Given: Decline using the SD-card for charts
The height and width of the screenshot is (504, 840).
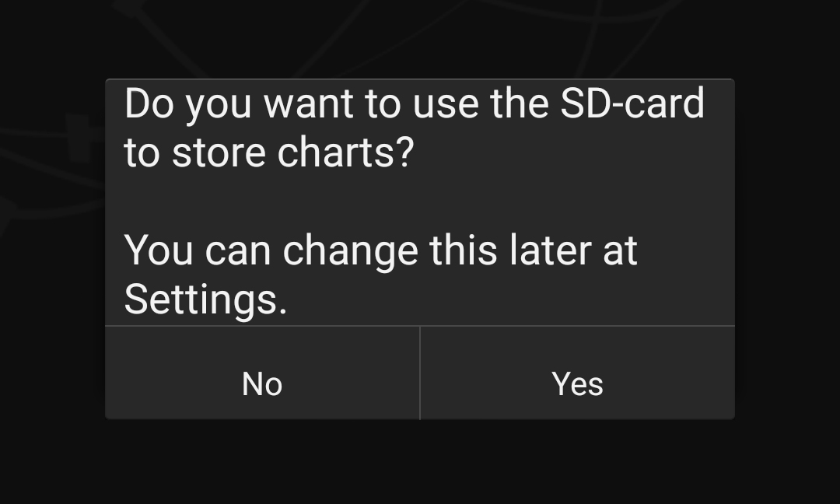Looking at the screenshot, I should click(x=262, y=383).
